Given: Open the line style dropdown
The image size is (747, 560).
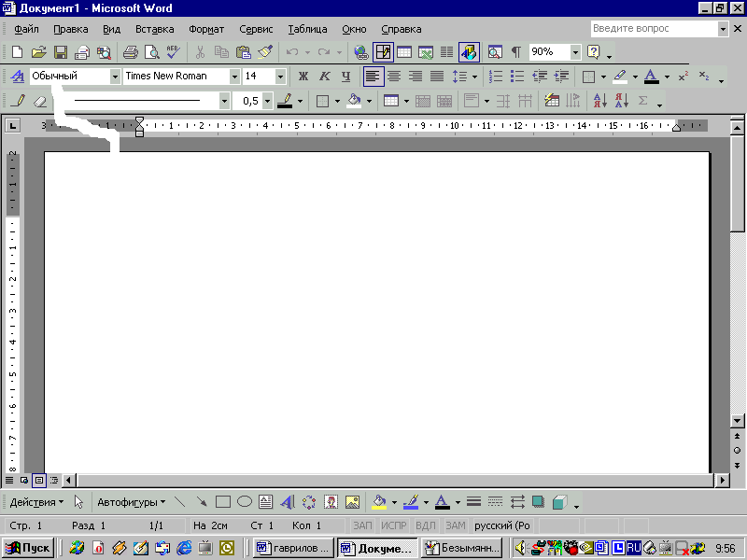Looking at the screenshot, I should (x=224, y=101).
